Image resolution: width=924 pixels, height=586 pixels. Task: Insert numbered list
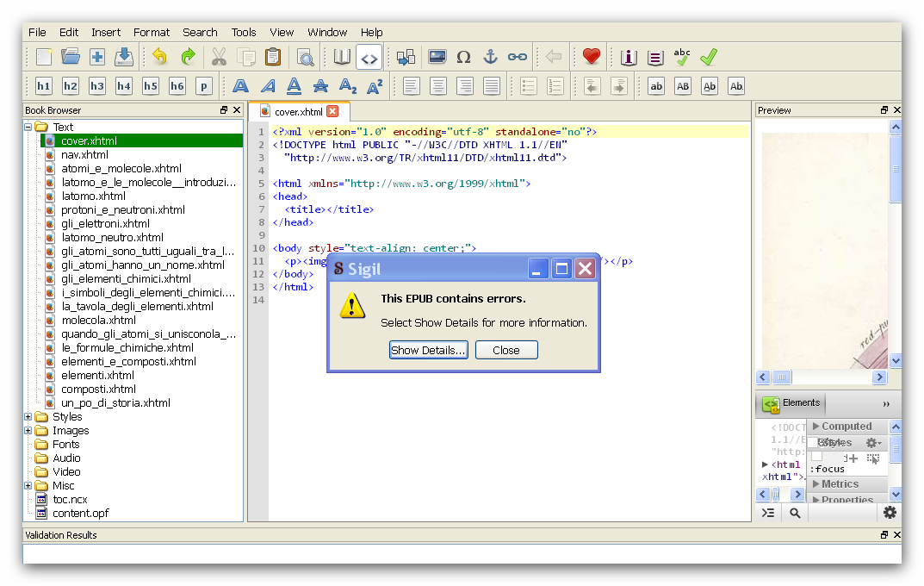point(555,86)
